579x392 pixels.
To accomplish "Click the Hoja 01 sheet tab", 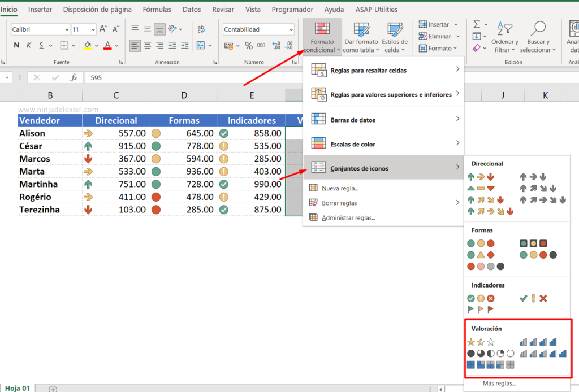I will (18, 388).
